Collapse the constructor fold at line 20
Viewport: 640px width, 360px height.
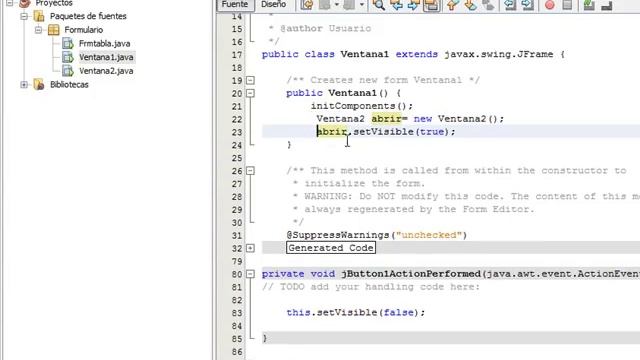(250, 93)
